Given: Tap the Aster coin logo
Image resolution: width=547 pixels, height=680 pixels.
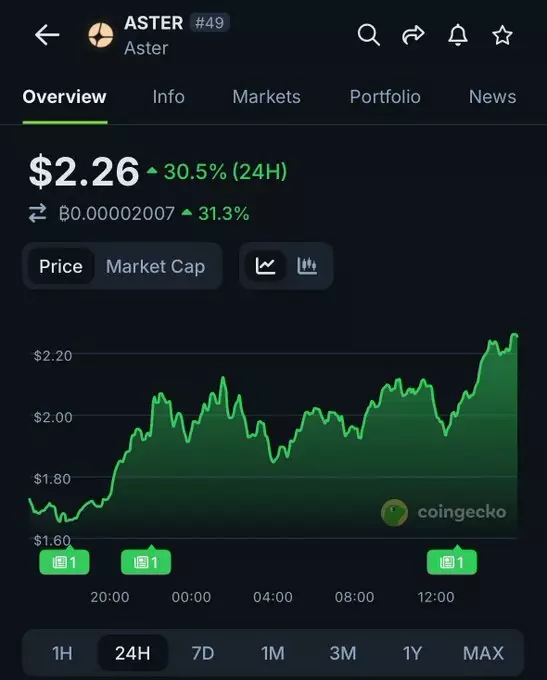Looking at the screenshot, I should coord(101,35).
